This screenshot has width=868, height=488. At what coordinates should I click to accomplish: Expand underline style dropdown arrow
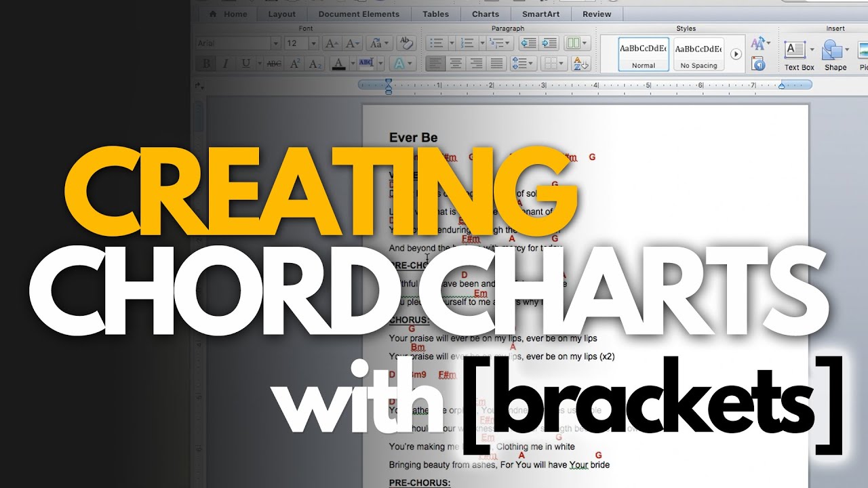(258, 64)
